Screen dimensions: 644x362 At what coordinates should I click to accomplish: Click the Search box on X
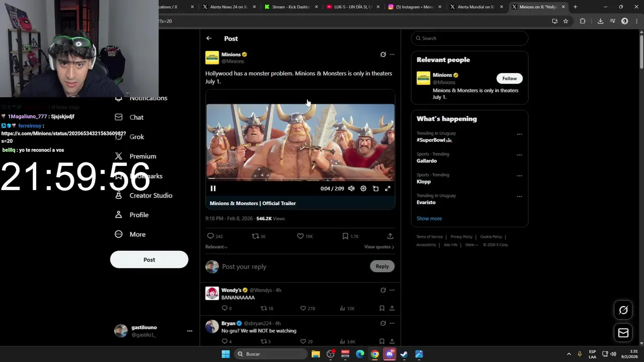pyautogui.click(x=470, y=38)
